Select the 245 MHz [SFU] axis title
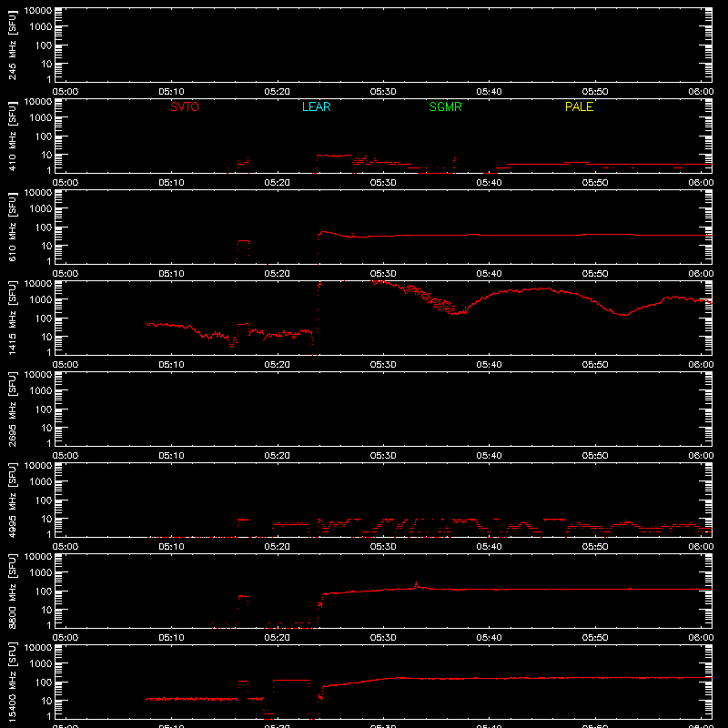The height and width of the screenshot is (728, 728). 12,45
